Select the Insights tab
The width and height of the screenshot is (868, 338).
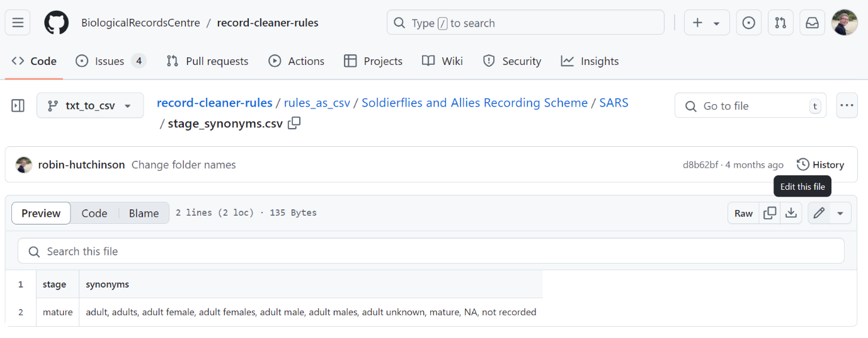590,61
